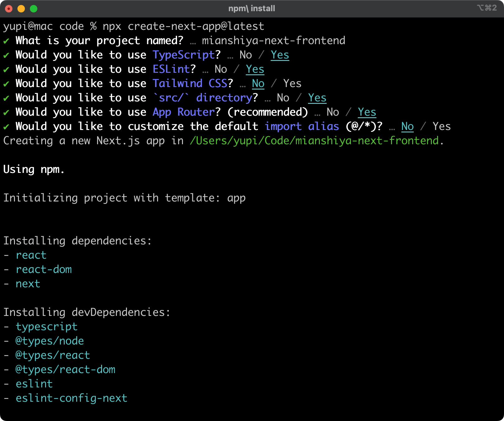Click the 'eslint-config-next' devDependency line
Viewport: 504px width, 421px height.
72,398
